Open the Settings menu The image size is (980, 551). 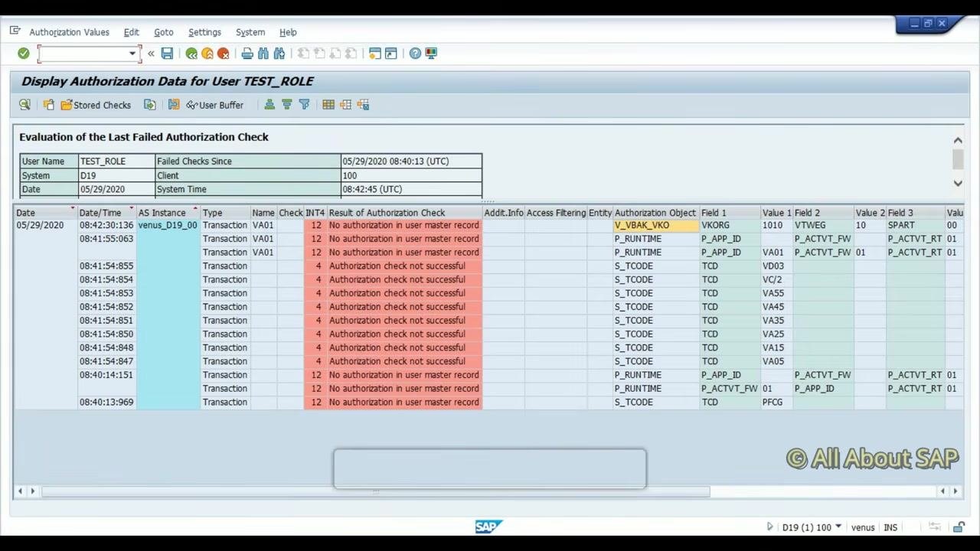(x=204, y=32)
